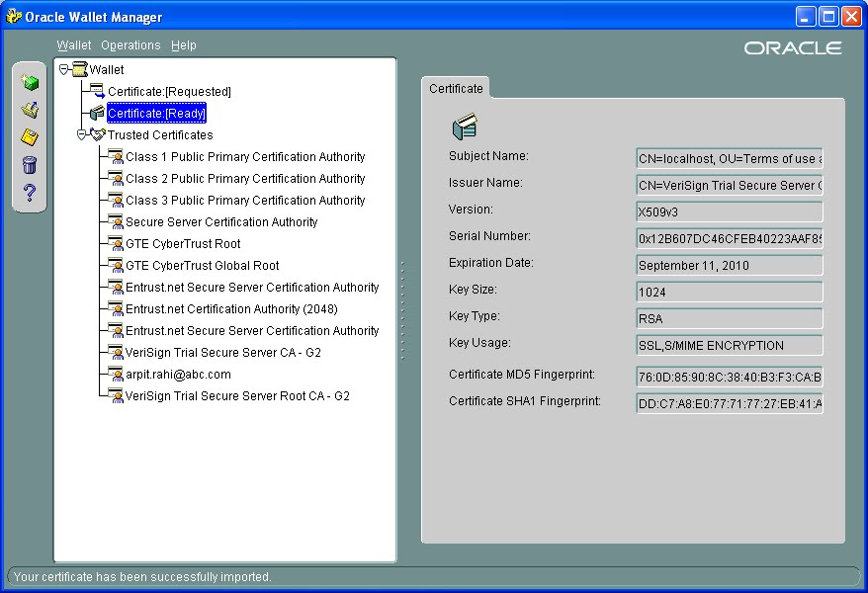The height and width of the screenshot is (593, 868).
Task: Select VeriSign Trial Secure Server CA - G2
Action: [223, 353]
